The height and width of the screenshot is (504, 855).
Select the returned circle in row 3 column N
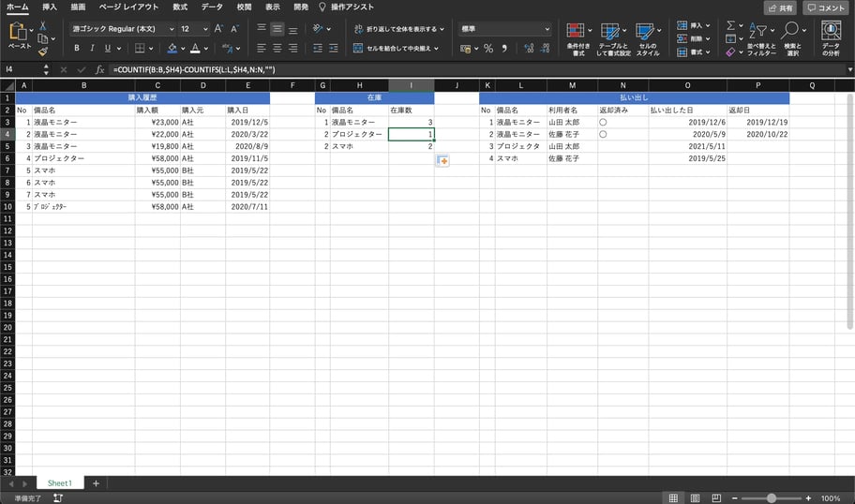603,122
